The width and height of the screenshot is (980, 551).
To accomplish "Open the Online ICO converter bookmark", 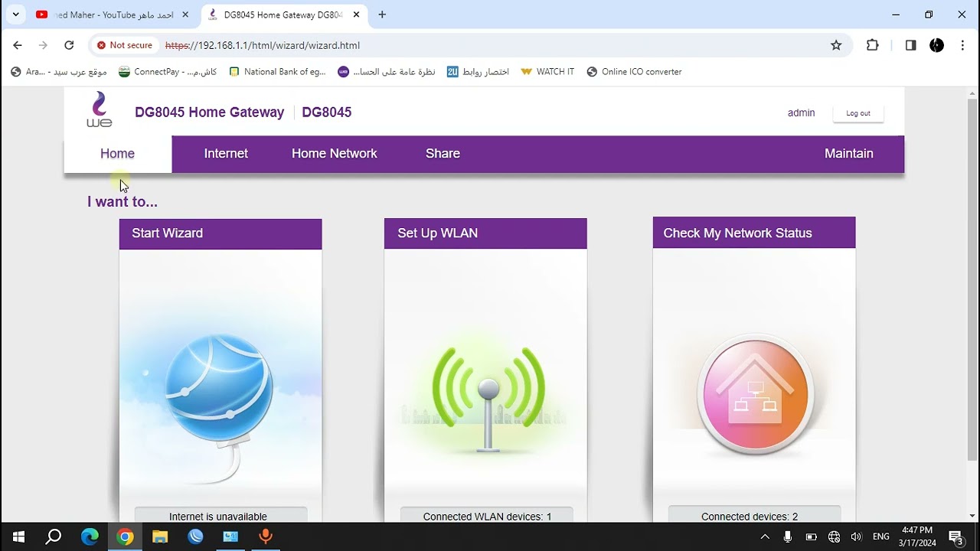I will (634, 72).
